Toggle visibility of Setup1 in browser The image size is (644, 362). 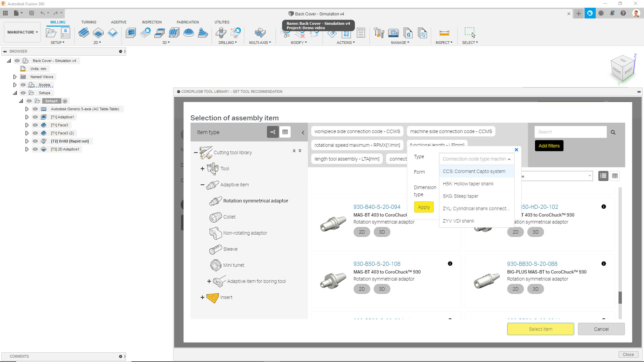coord(28,101)
